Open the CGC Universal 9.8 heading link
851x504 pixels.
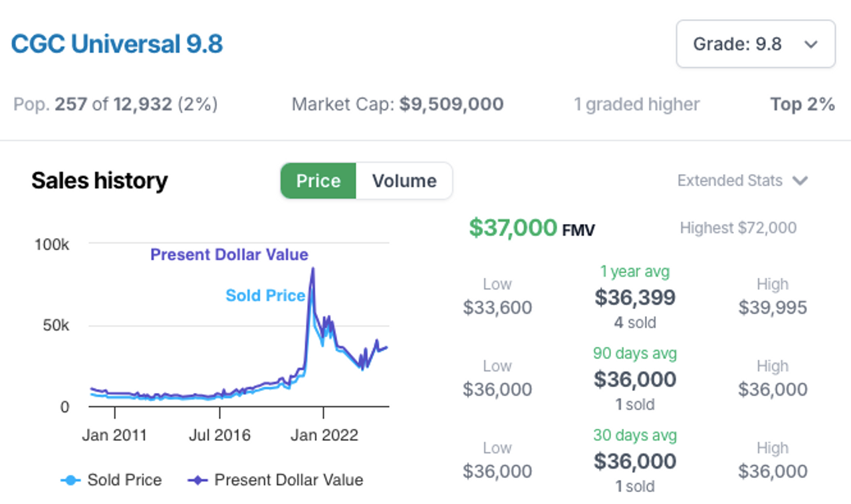coord(117,44)
